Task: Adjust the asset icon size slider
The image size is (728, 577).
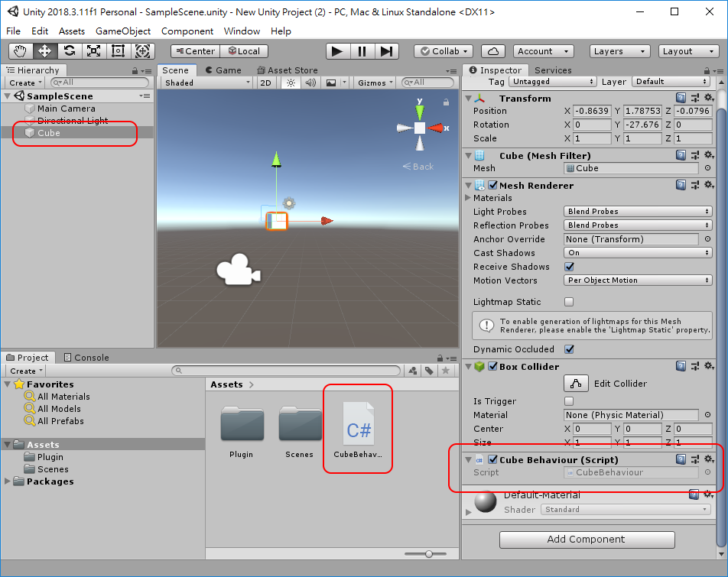Action: (429, 554)
